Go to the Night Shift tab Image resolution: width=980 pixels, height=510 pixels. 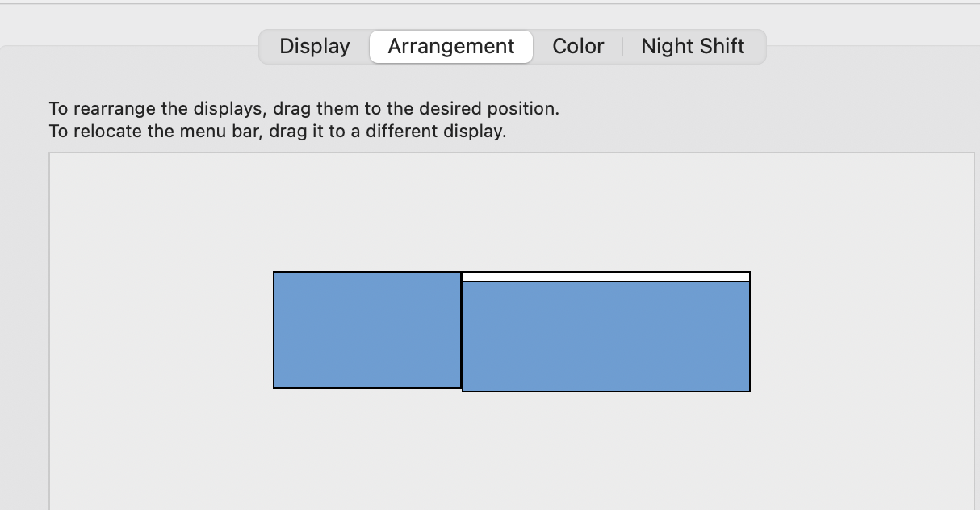[x=693, y=47]
